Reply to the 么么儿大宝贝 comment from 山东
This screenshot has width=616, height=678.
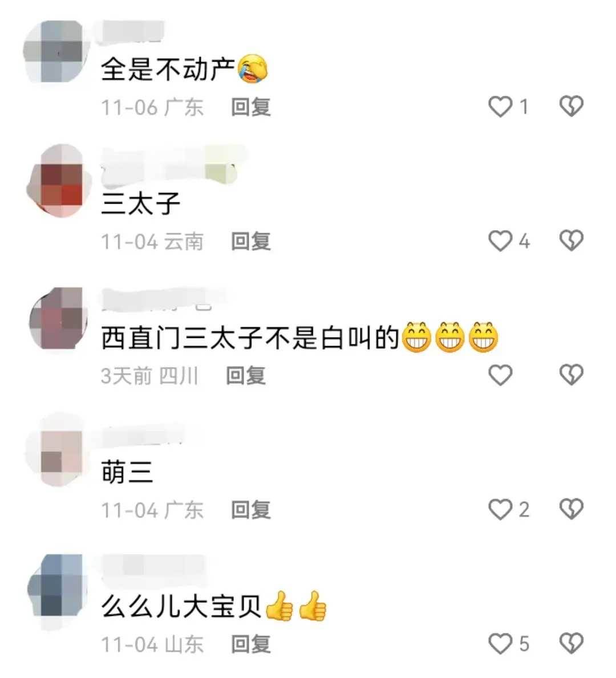coord(251,644)
